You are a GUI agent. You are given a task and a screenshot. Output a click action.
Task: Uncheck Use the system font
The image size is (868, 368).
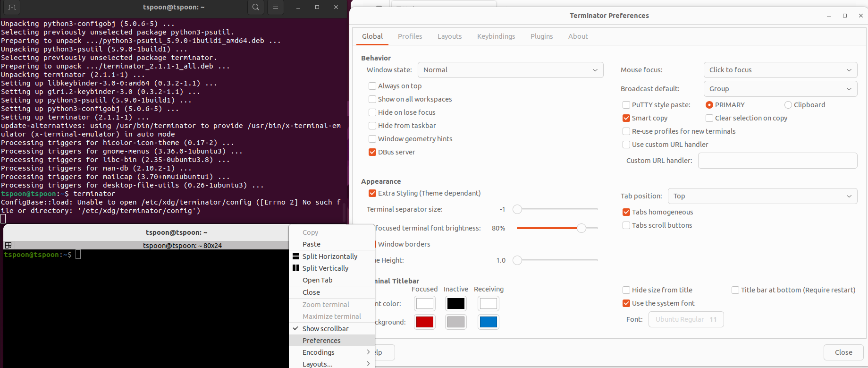click(x=626, y=303)
